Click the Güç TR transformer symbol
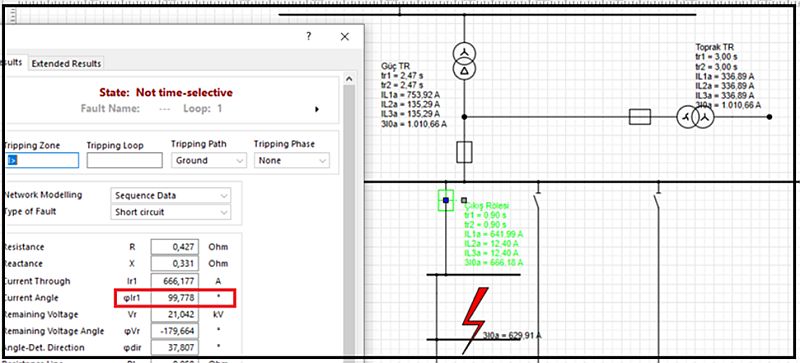Image resolution: width=800 pixels, height=363 pixels. point(464,61)
